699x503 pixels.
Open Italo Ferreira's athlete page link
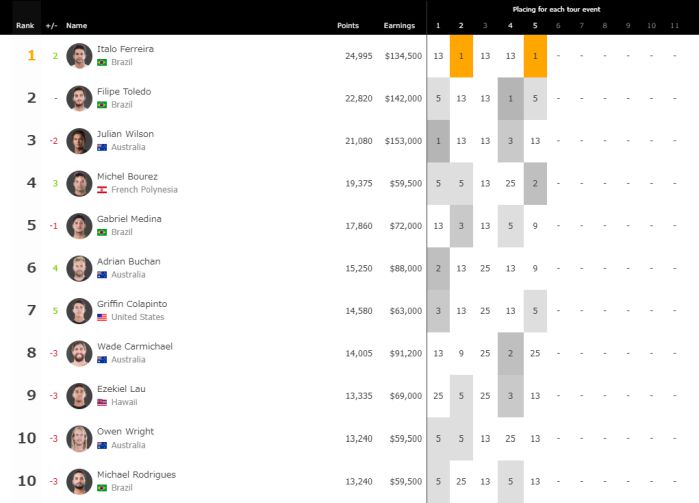pos(125,49)
